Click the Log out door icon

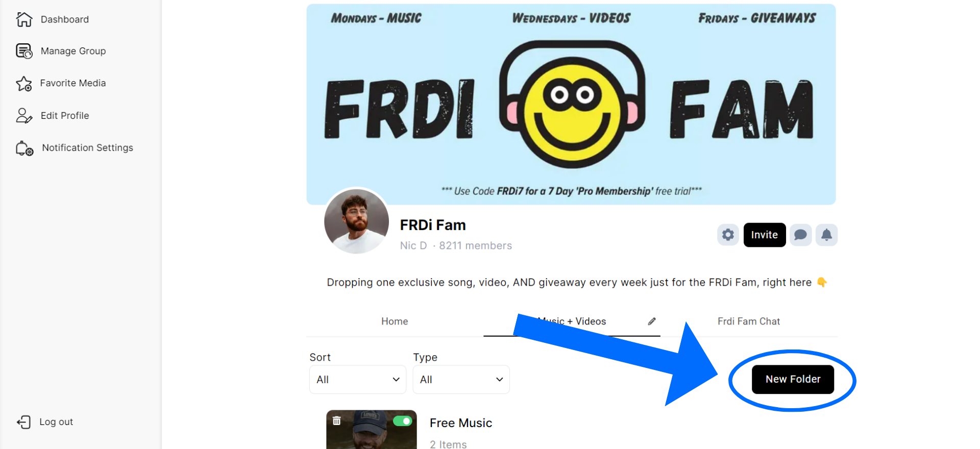point(23,422)
